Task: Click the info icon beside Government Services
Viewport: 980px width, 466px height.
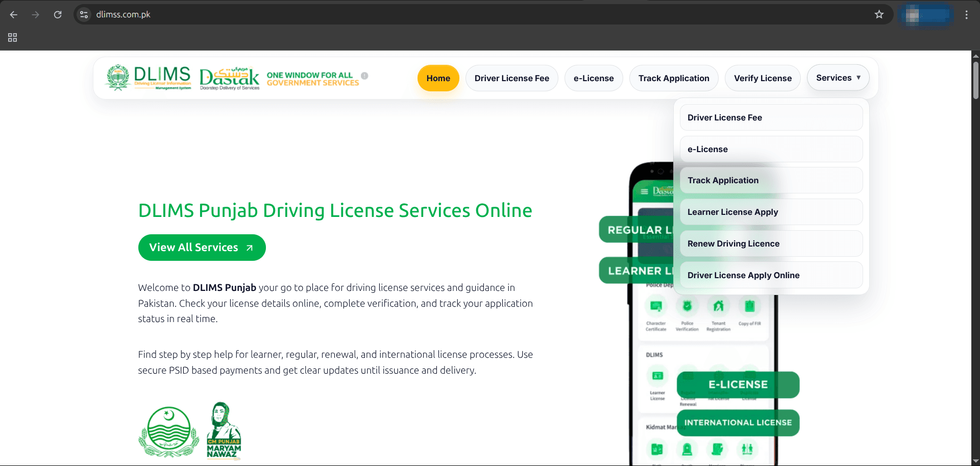Action: point(364,76)
